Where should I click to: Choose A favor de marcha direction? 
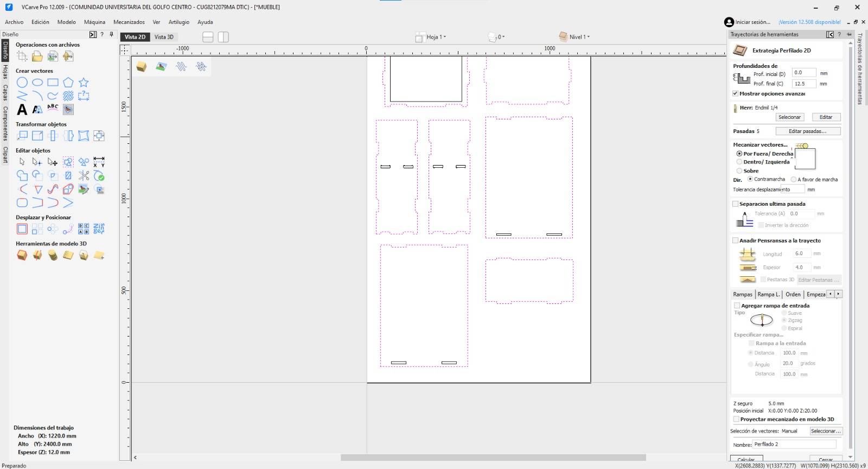(794, 179)
